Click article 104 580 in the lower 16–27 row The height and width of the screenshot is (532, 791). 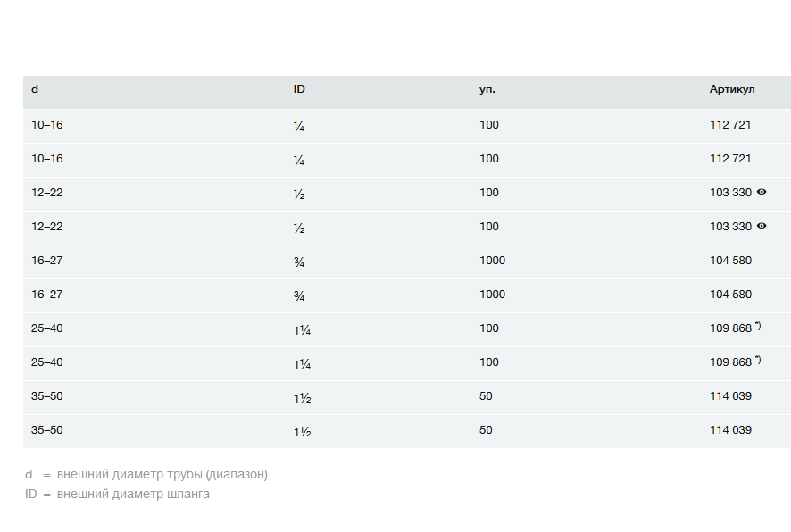730,295
